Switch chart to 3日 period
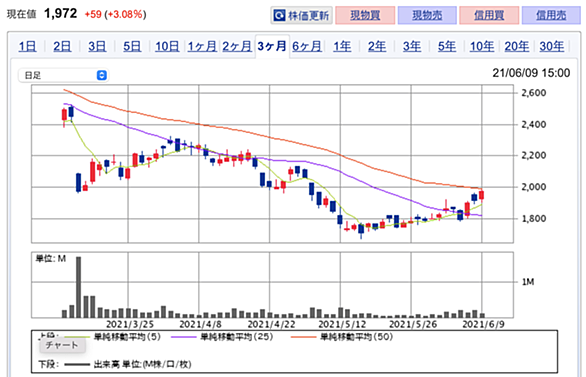Image resolution: width=586 pixels, height=377 pixels. click(97, 47)
